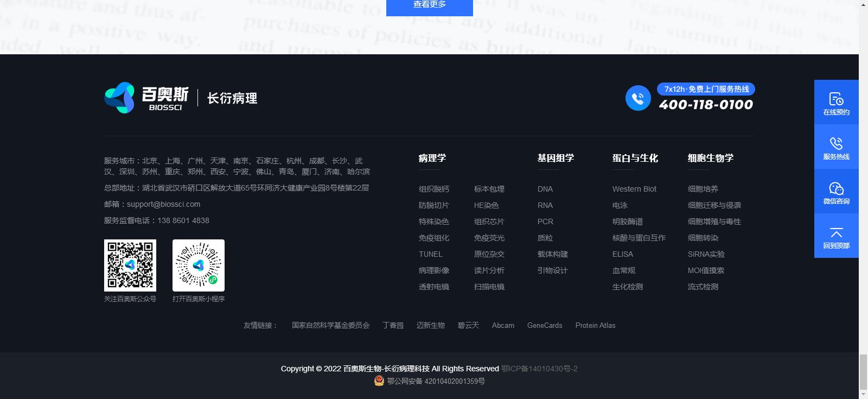
Task: Click the 关注百奥斯公众号 QR code
Action: pyautogui.click(x=130, y=265)
